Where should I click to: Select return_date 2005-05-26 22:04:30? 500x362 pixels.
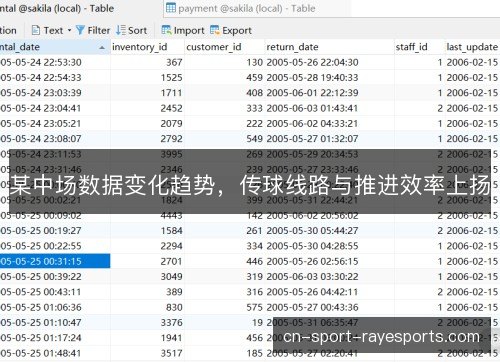pos(329,62)
